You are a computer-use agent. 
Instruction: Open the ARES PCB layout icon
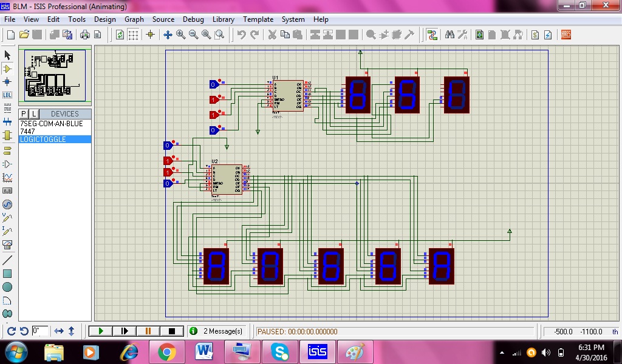[x=566, y=35]
